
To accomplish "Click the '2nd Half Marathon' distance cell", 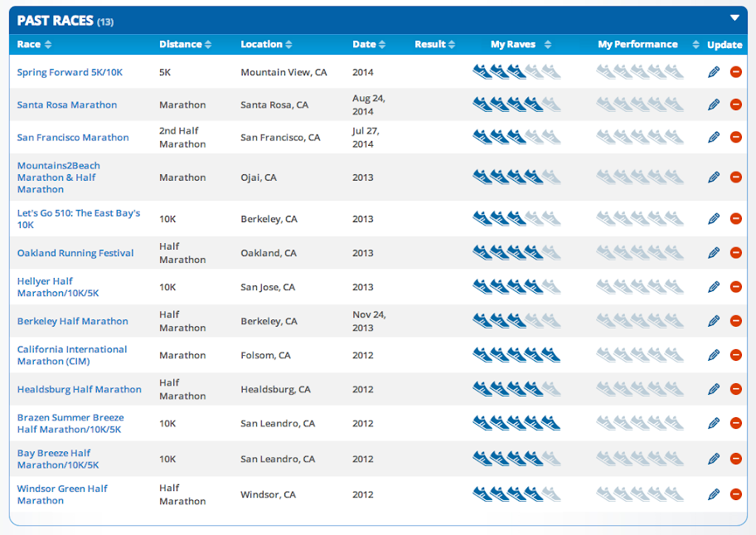I will pos(182,138).
